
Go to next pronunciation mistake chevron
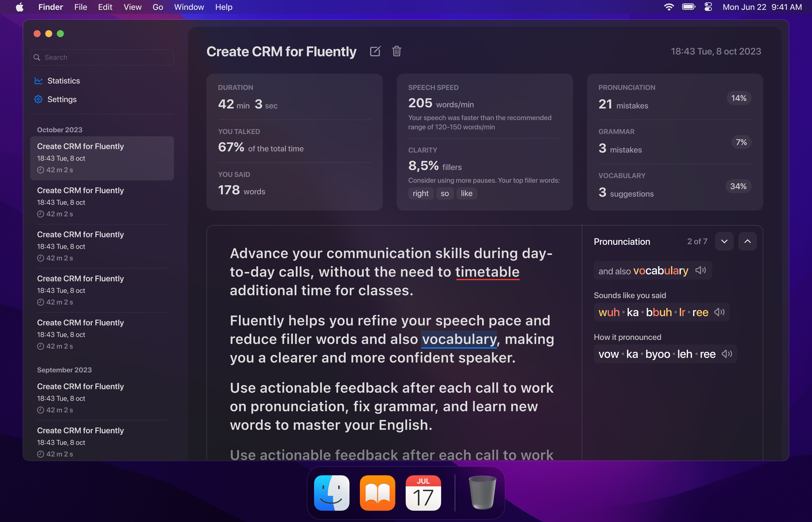tap(724, 241)
